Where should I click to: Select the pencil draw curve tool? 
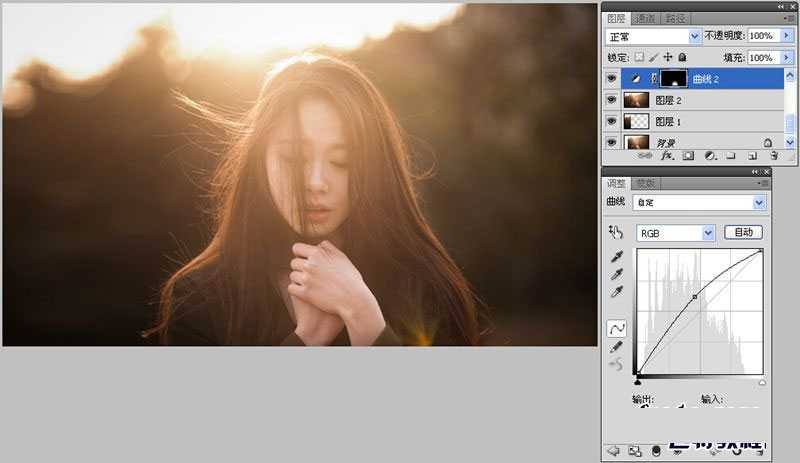(x=615, y=345)
